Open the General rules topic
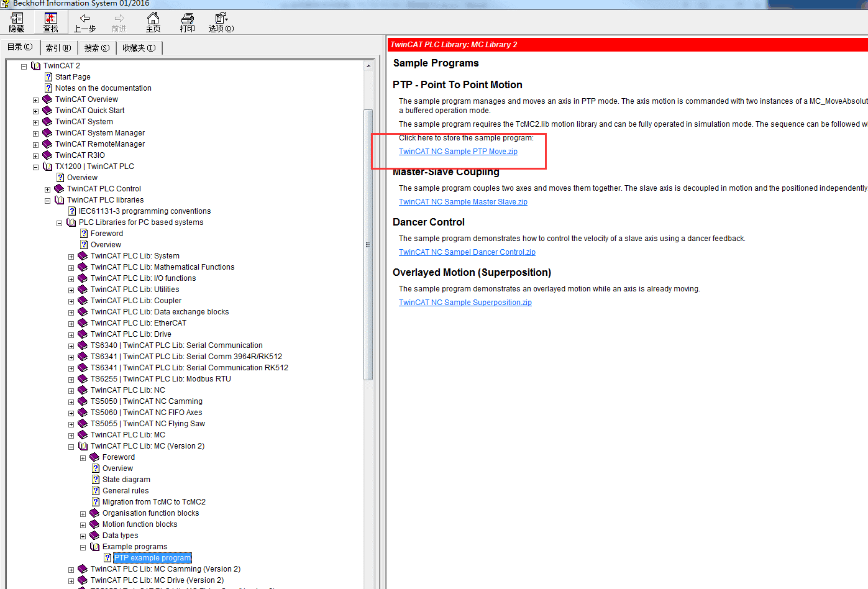 (x=126, y=490)
